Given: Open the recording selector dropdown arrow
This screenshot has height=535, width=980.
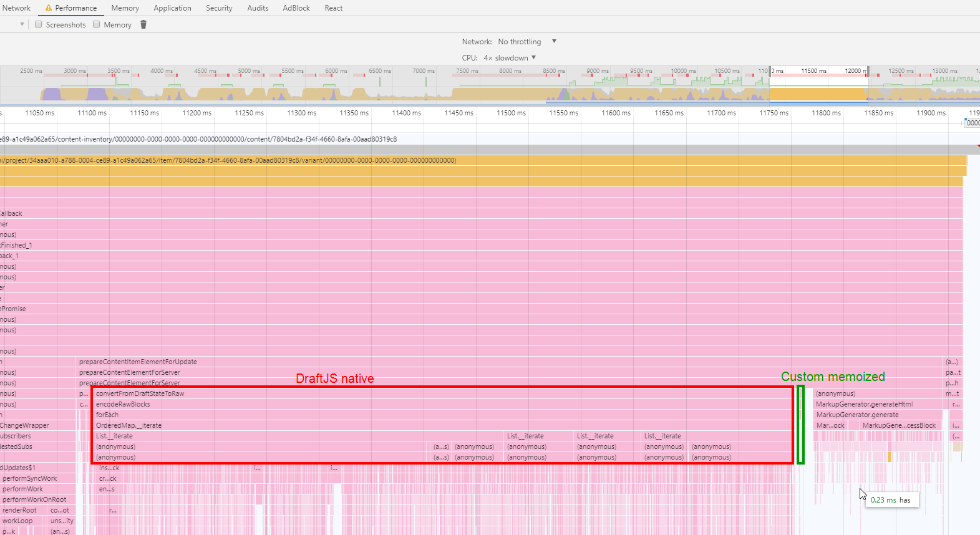Looking at the screenshot, I should tap(22, 24).
